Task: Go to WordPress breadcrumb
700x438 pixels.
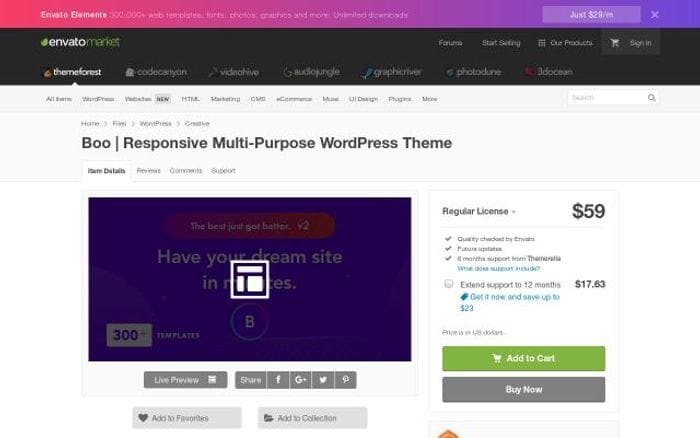Action: click(155, 124)
